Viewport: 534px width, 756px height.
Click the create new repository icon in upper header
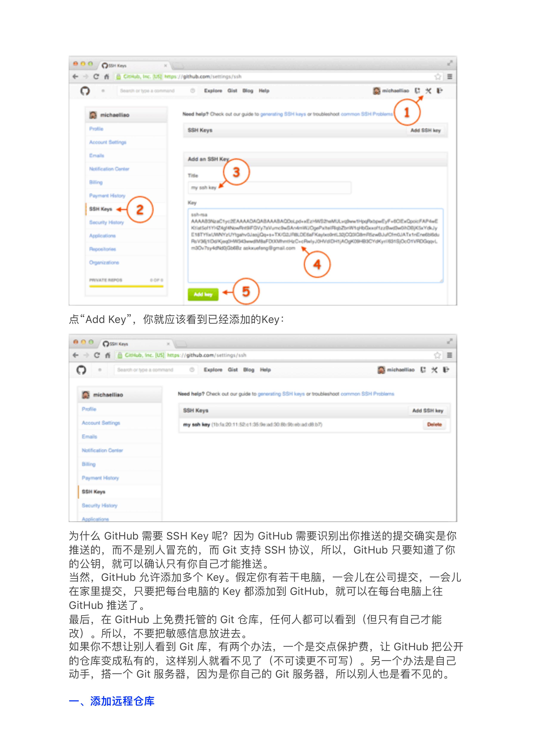[417, 90]
